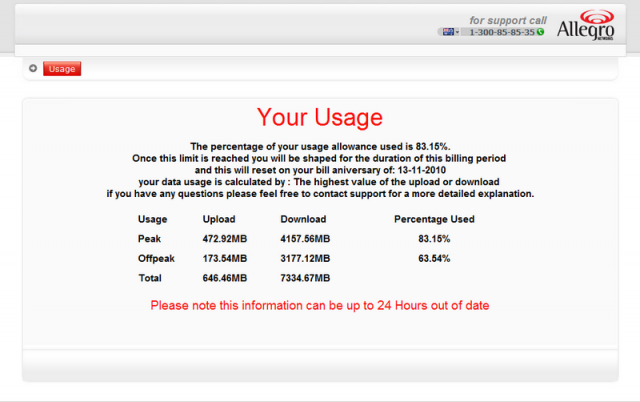Screen dimensions: 640x402
Task: Click the 'data usage is calculated by' line
Action: pos(319,182)
